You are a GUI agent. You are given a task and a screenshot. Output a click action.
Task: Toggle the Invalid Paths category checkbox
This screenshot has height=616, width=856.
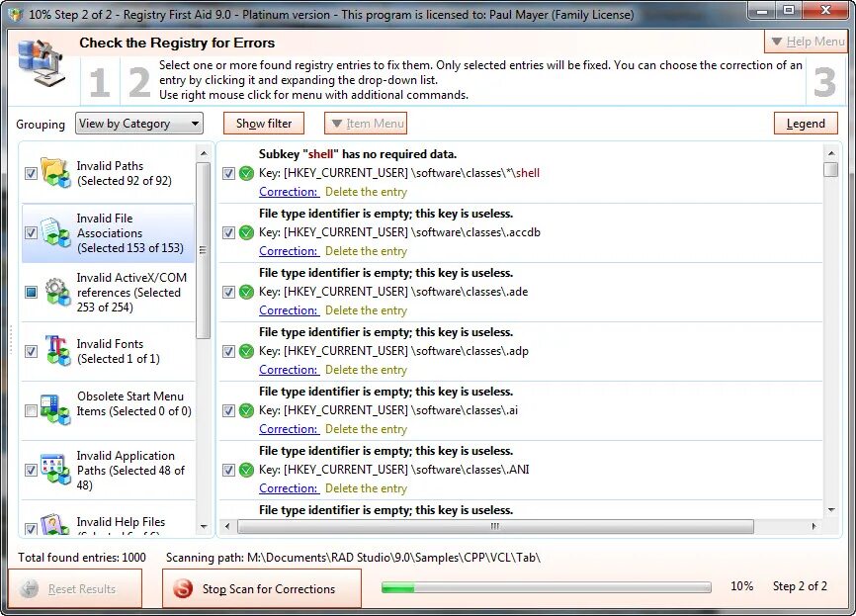[x=31, y=173]
